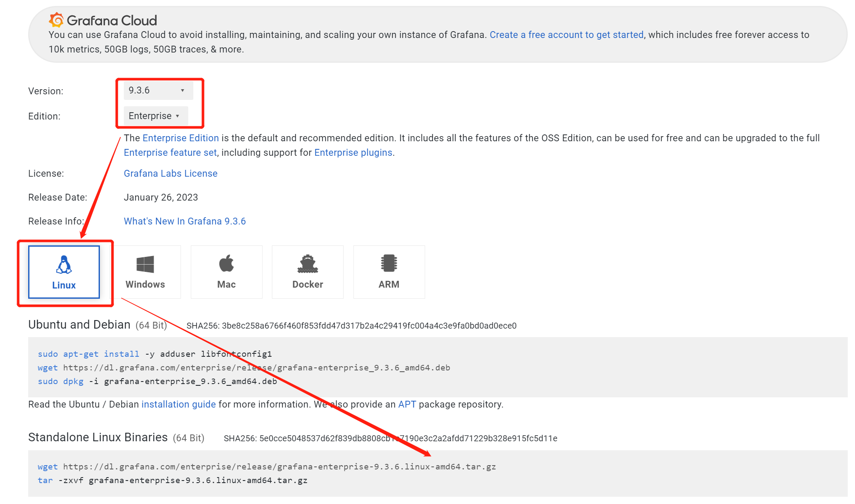Click the tar -zxvf extraction command
855x504 pixels.
[x=172, y=481]
